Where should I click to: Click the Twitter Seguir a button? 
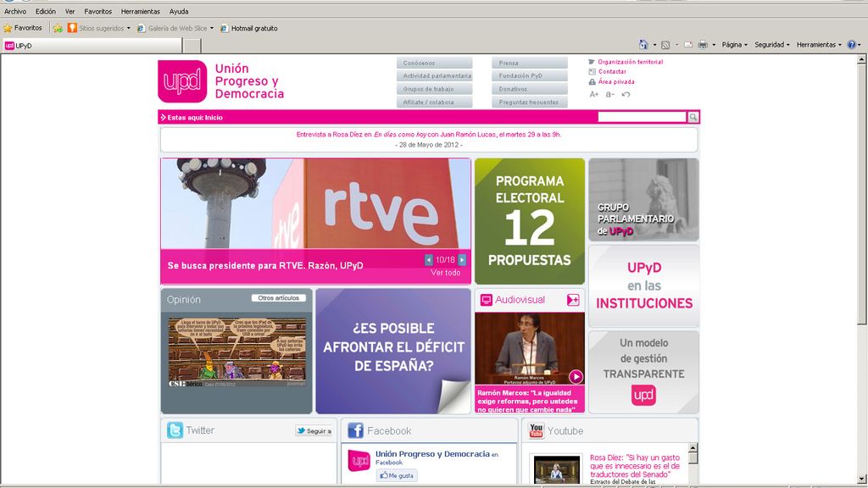tap(314, 431)
